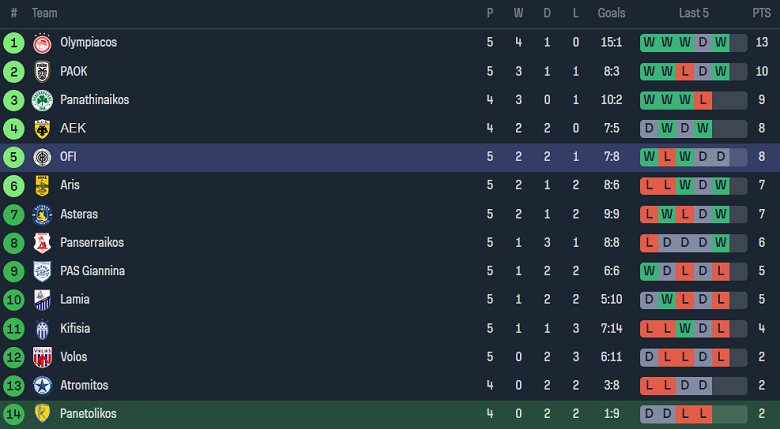Sort standings by Goals column header
Screen dimensions: 780x429
pyautogui.click(x=611, y=13)
